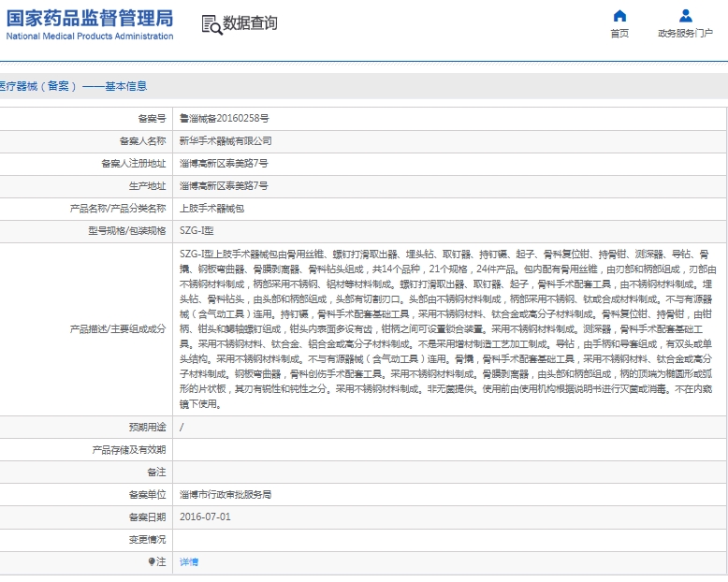Click the 产品存储及有效期 label

[129, 449]
